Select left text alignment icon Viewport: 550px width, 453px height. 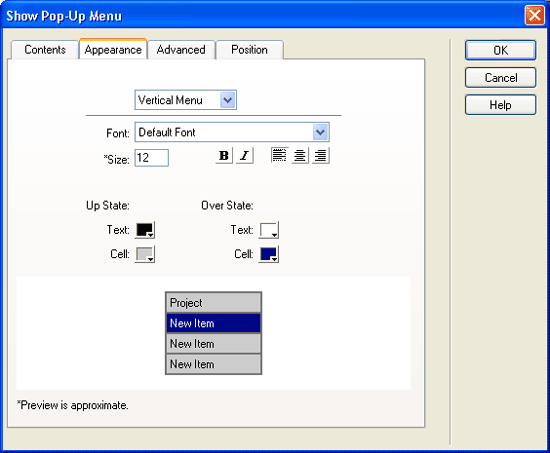click(x=279, y=155)
